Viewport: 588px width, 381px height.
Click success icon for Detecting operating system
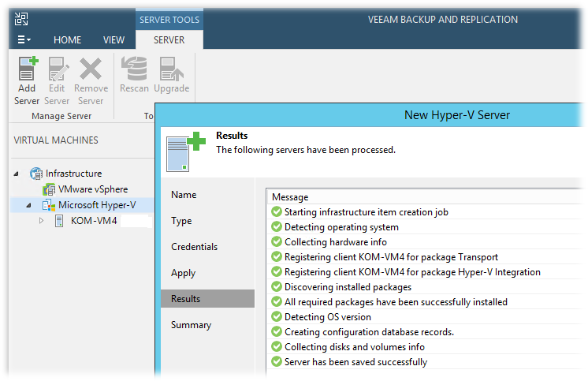click(277, 226)
